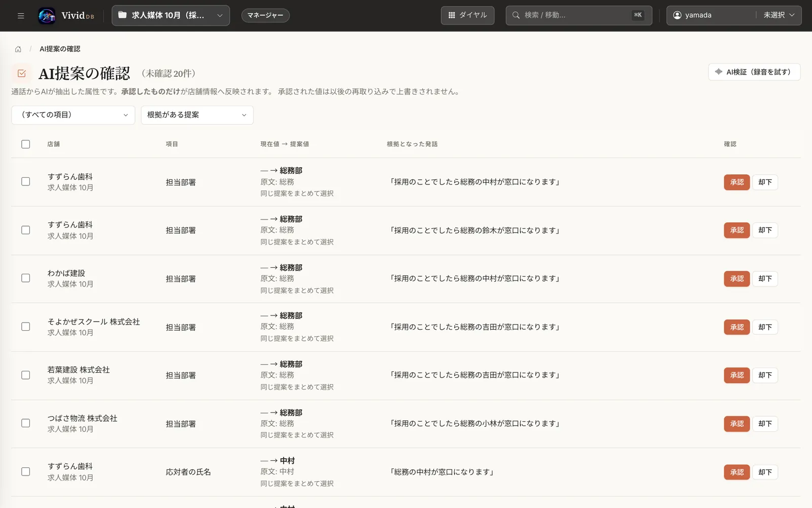
Task: Reject 応対者の氏名 中村 proposal with 却下
Action: (765, 472)
